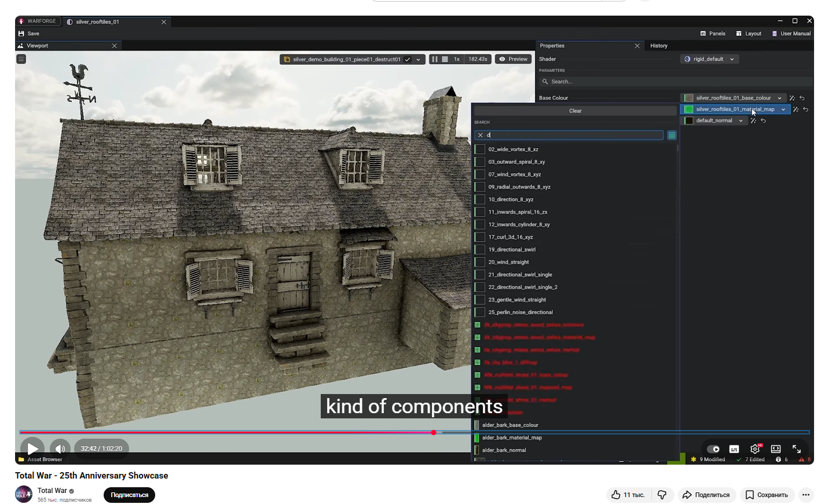Clear the search text with the X icon
This screenshot has height=504, width=821.
click(x=481, y=135)
